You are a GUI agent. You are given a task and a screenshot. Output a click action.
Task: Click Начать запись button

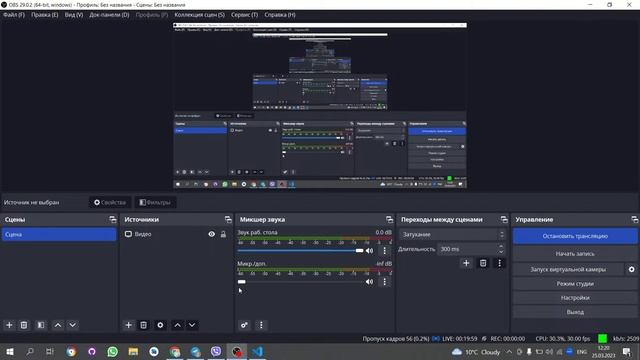point(575,253)
